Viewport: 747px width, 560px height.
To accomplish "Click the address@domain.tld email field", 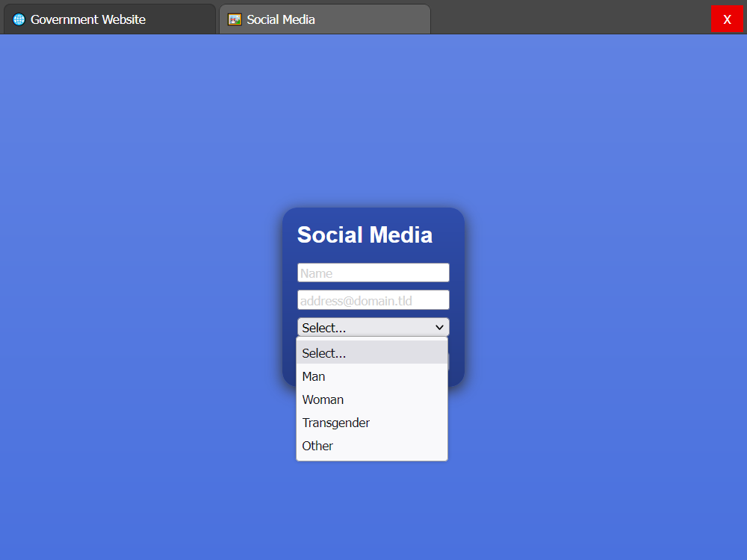I will pos(373,300).
